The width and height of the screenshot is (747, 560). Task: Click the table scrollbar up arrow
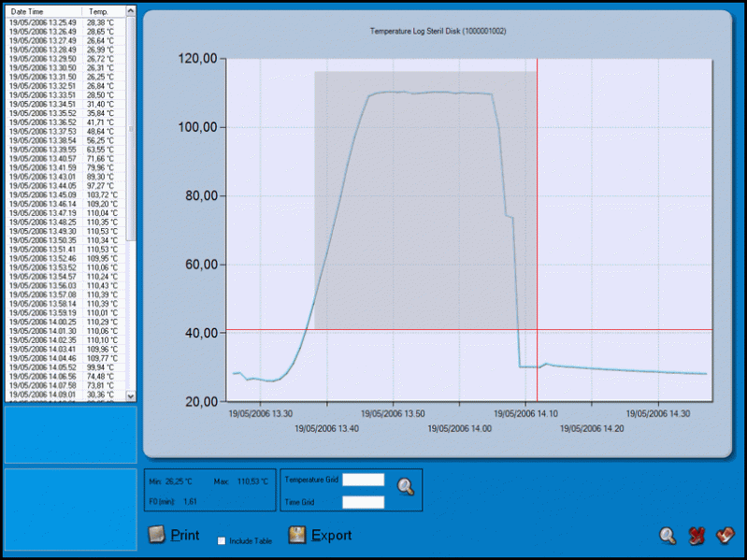coord(131,12)
